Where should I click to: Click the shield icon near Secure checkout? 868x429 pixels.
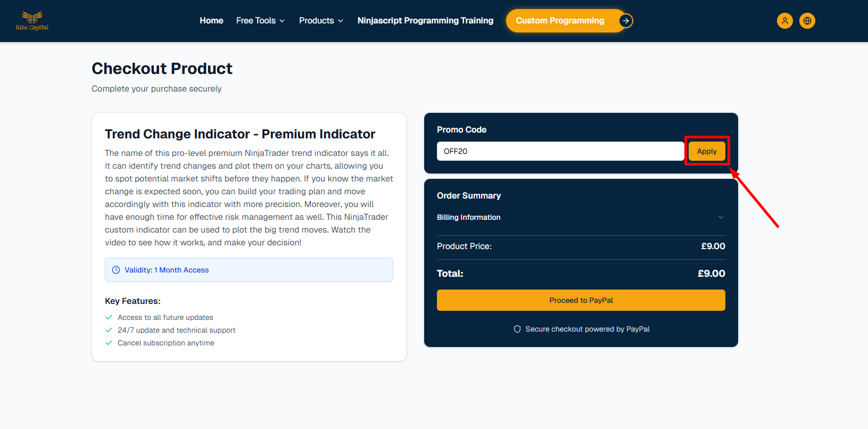pos(517,329)
